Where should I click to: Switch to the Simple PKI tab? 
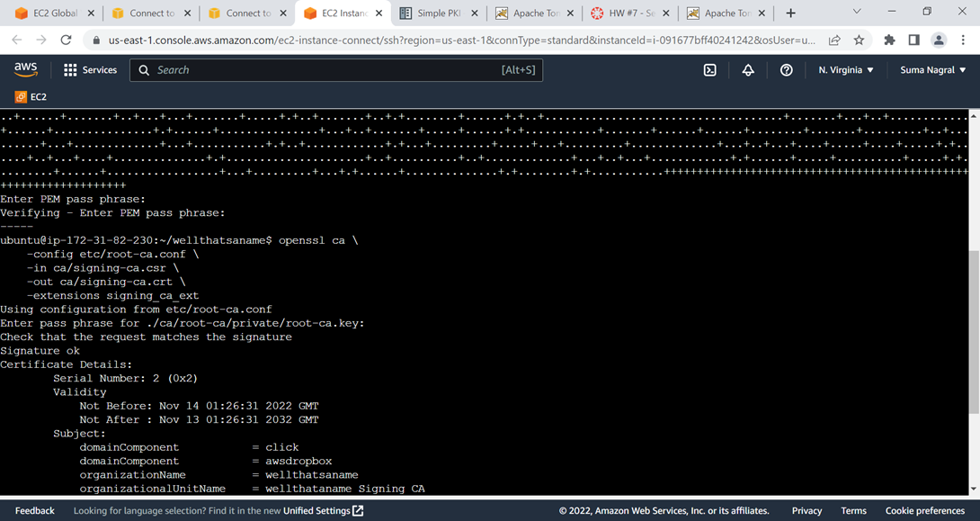point(438,13)
